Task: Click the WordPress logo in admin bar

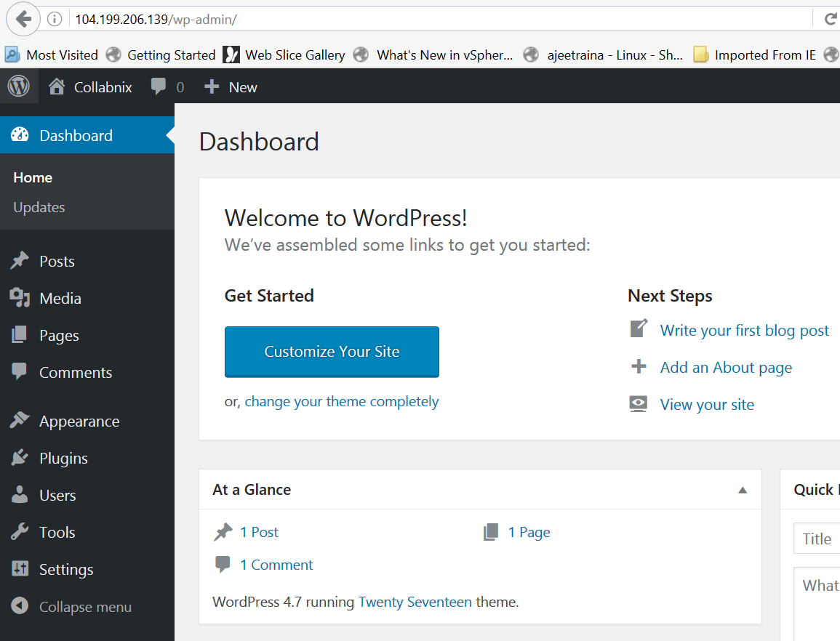Action: 18,86
